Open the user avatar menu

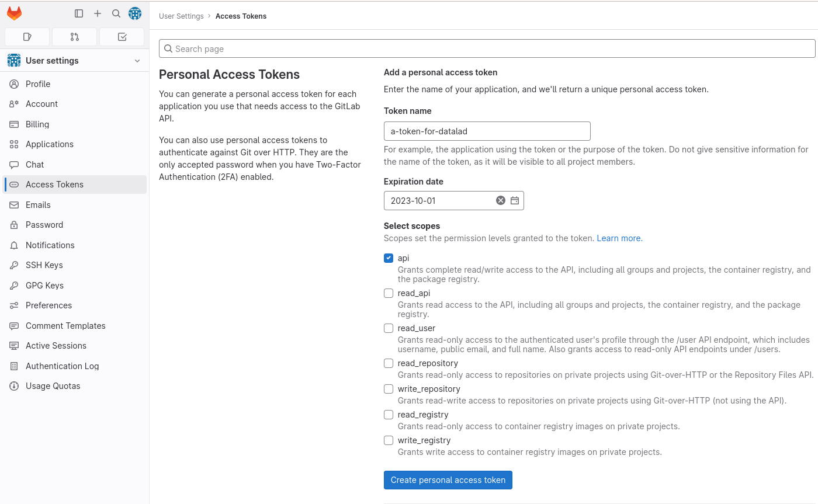135,13
